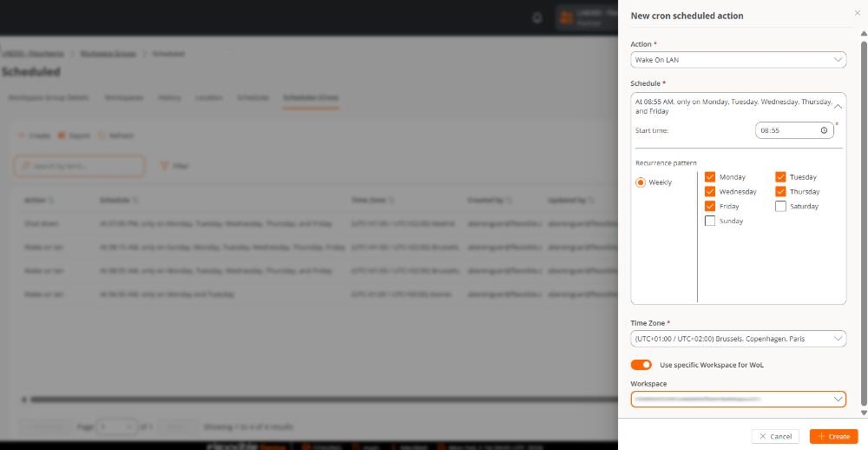
Task: Collapse the Schedule summary section
Action: click(838, 106)
